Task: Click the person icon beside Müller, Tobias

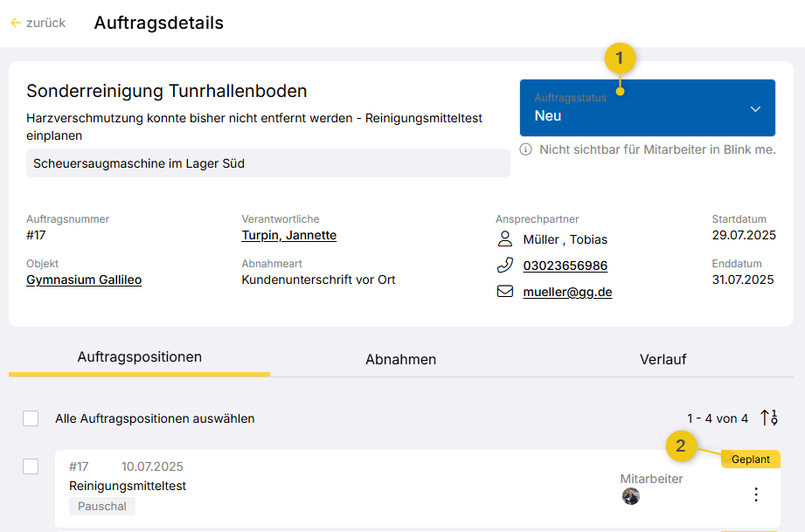Action: point(504,239)
